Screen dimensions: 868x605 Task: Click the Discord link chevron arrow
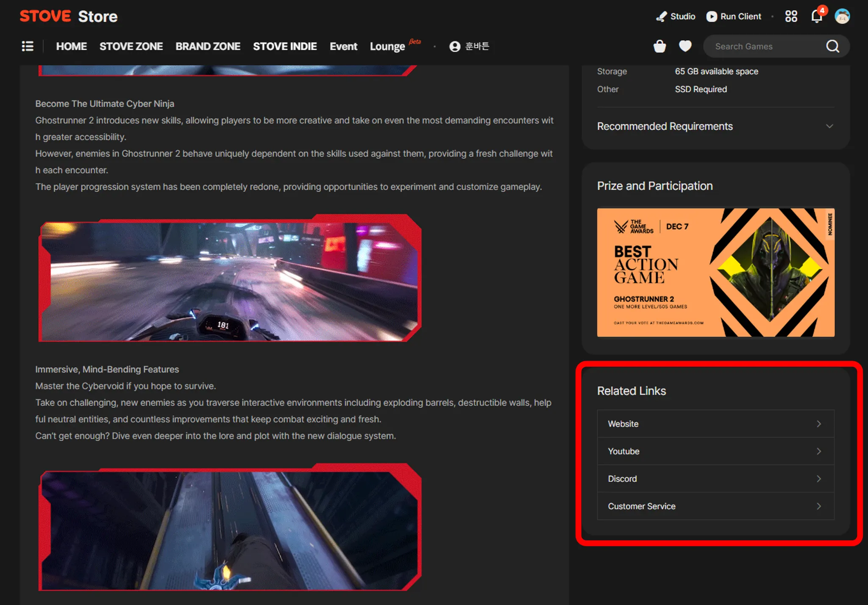(818, 479)
